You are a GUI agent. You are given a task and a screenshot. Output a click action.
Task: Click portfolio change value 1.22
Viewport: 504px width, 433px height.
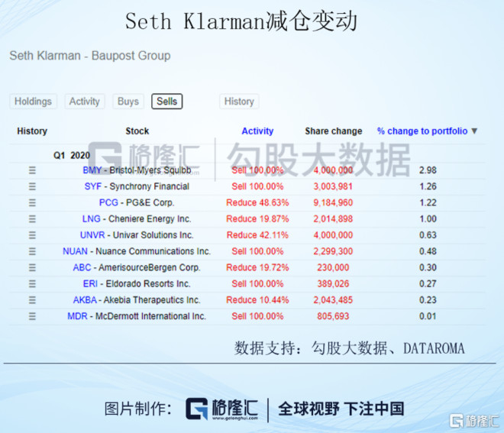coord(428,202)
